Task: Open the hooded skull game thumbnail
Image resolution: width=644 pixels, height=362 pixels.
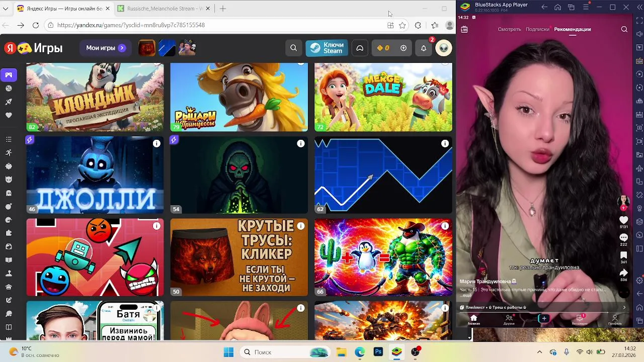Action: click(239, 175)
